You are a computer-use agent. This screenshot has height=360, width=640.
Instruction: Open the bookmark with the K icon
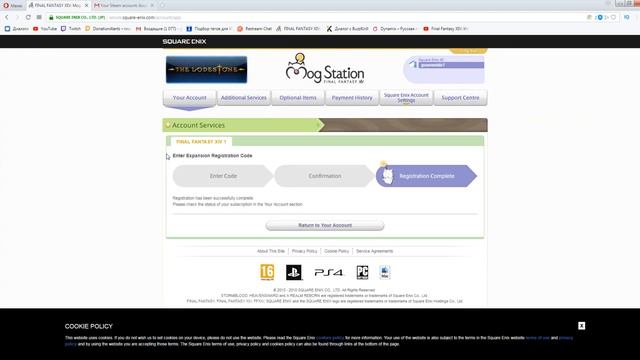[347, 29]
